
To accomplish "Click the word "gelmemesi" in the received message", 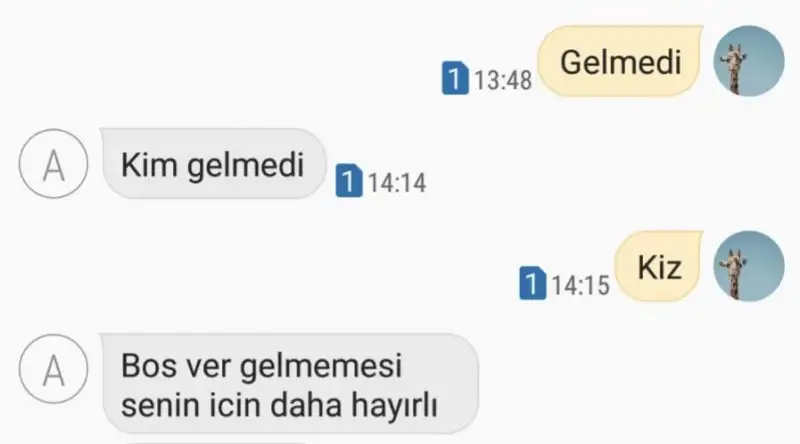I will click(x=321, y=367).
